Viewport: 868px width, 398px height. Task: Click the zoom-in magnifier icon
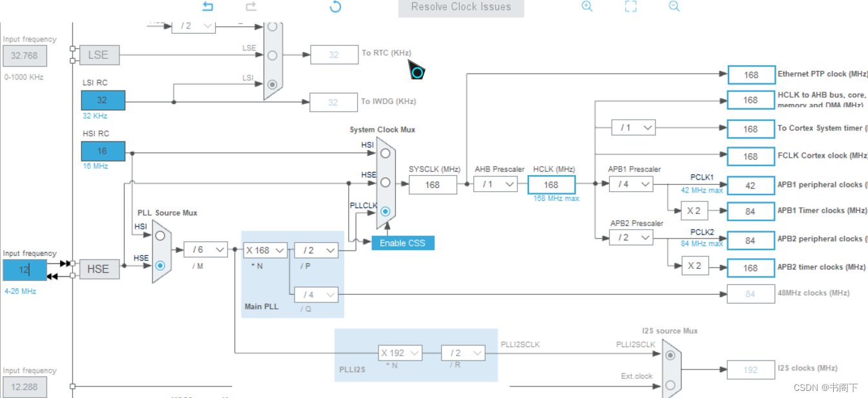click(x=586, y=6)
